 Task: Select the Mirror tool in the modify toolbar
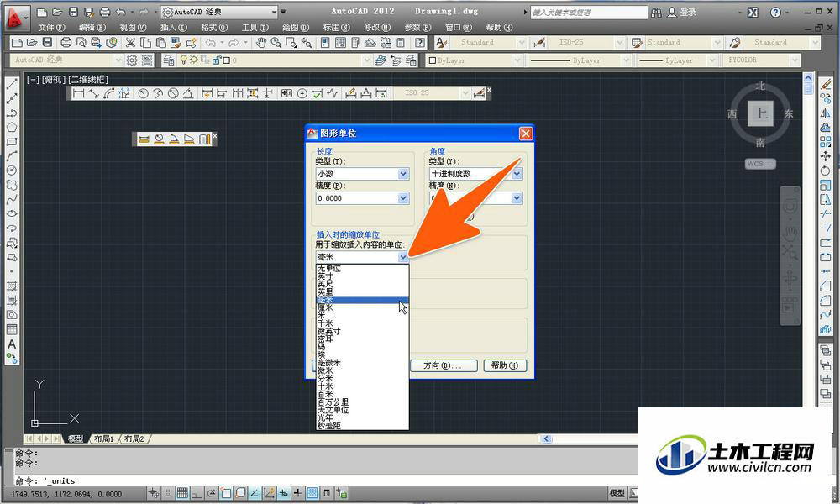pos(826,113)
